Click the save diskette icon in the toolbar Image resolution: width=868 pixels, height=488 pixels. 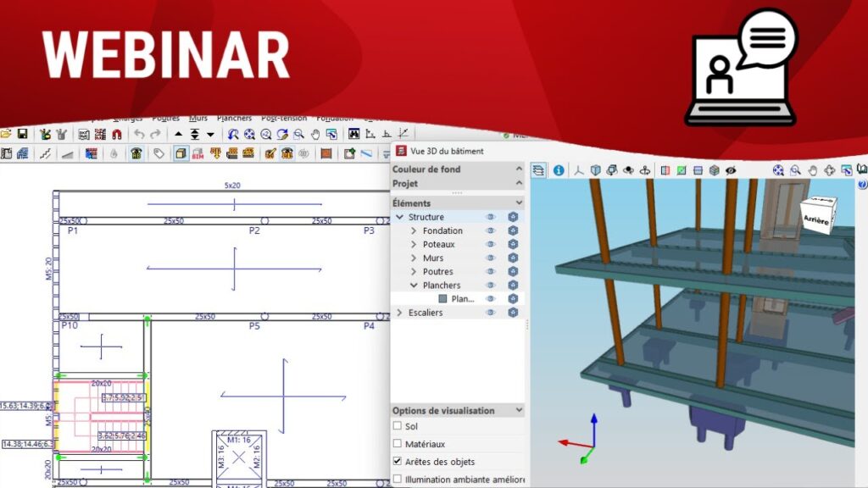click(x=23, y=134)
